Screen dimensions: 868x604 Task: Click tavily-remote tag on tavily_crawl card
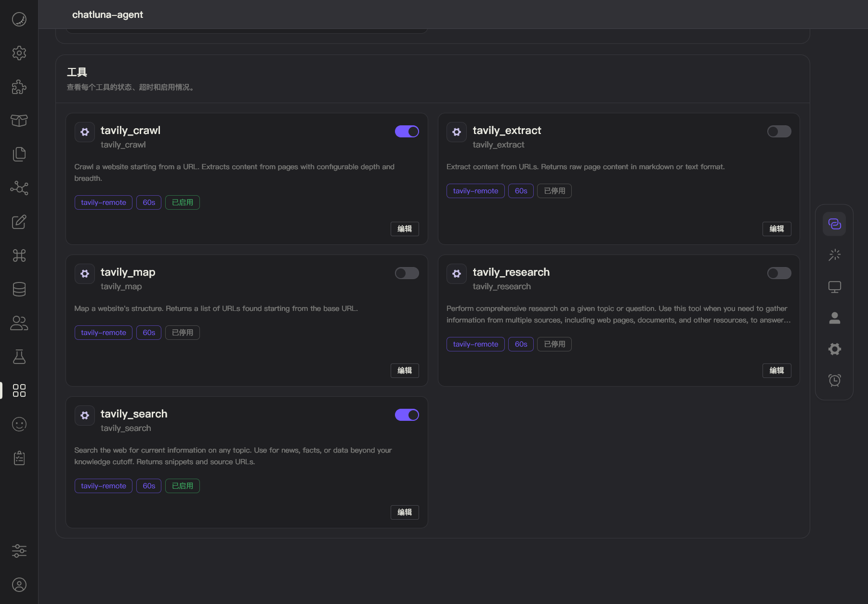[104, 202]
